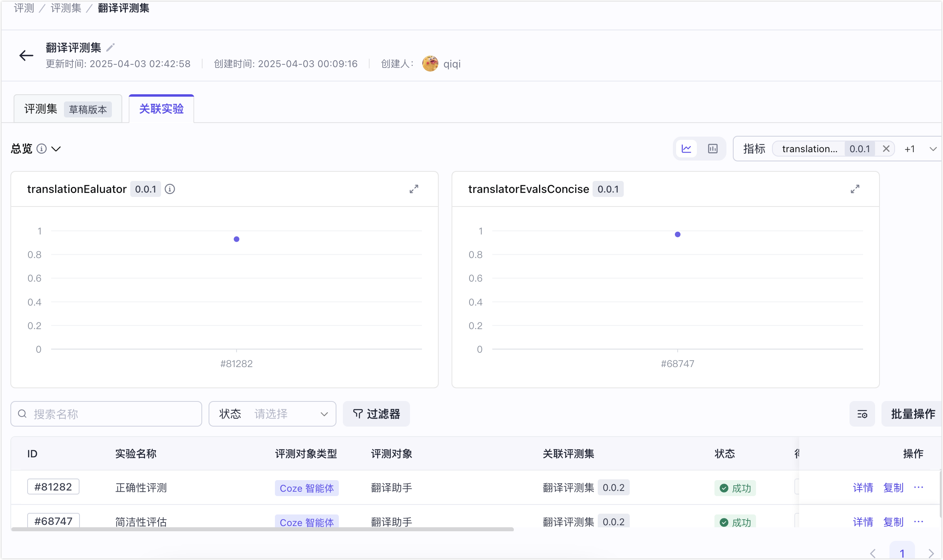Switch to bar chart view

tap(713, 149)
